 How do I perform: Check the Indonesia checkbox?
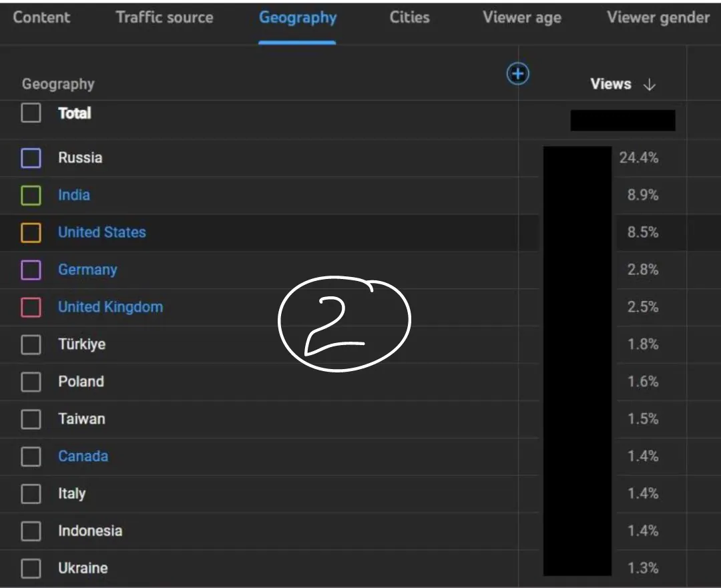[31, 531]
